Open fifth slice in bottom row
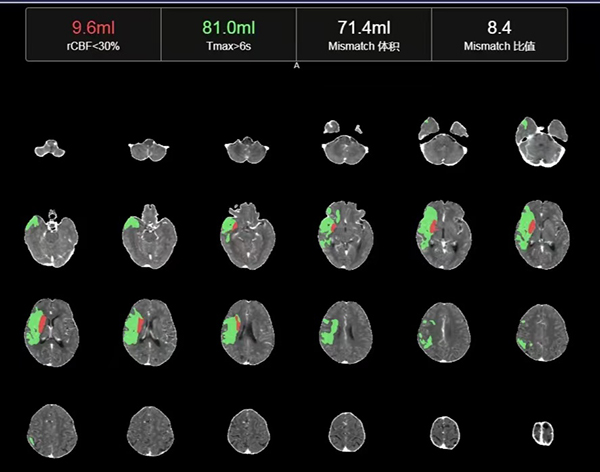 click(442, 430)
